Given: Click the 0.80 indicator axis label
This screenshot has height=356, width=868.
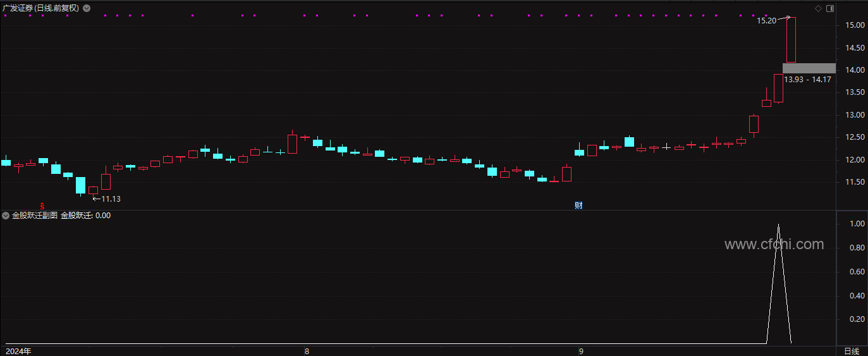Looking at the screenshot, I should tap(857, 248).
